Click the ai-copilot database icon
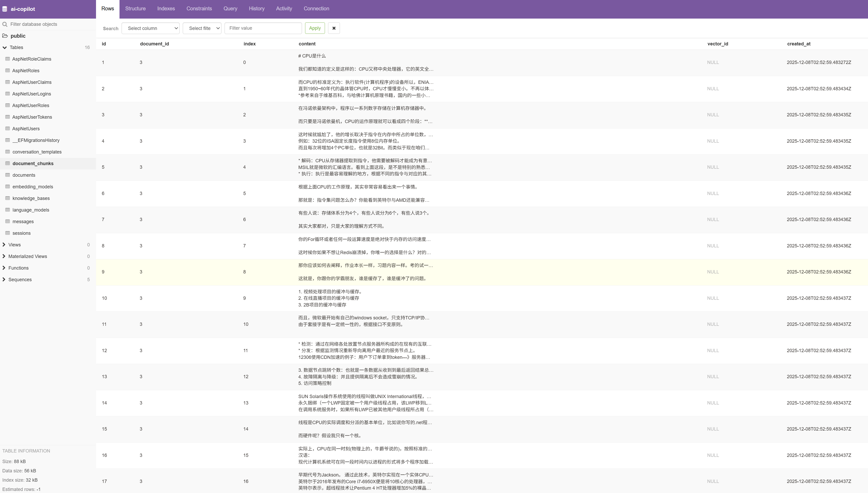 click(5, 9)
